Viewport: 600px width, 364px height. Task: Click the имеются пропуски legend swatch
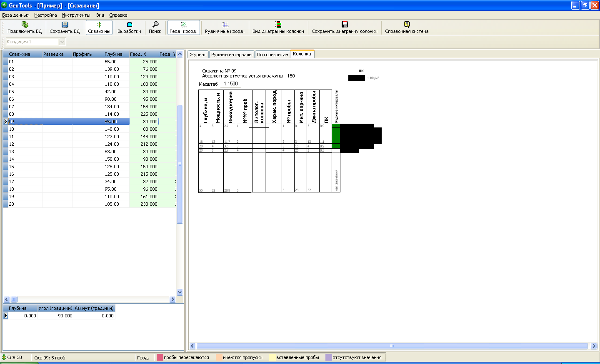[219, 357]
